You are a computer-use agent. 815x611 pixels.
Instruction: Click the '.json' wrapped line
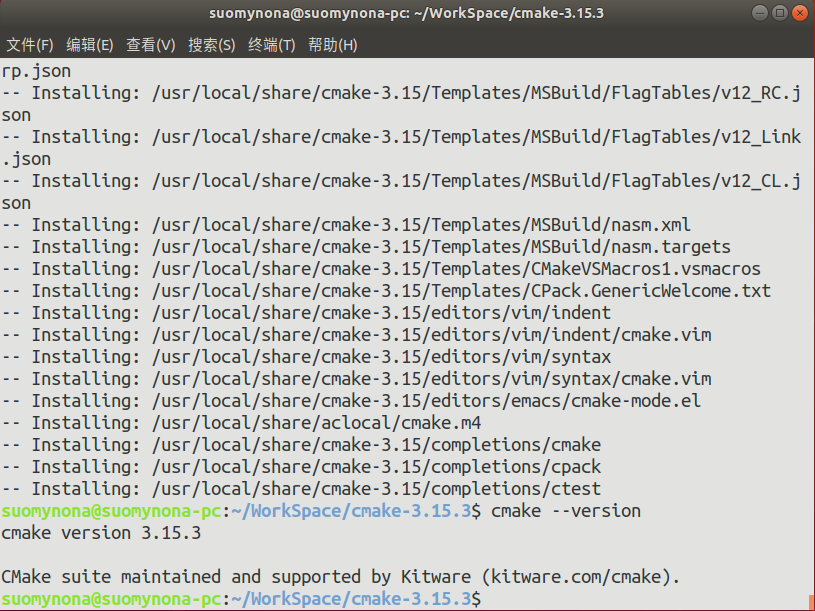(26, 159)
